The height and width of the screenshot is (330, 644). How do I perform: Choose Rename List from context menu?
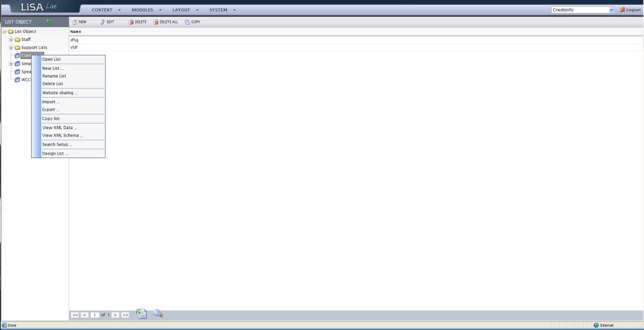click(x=54, y=76)
